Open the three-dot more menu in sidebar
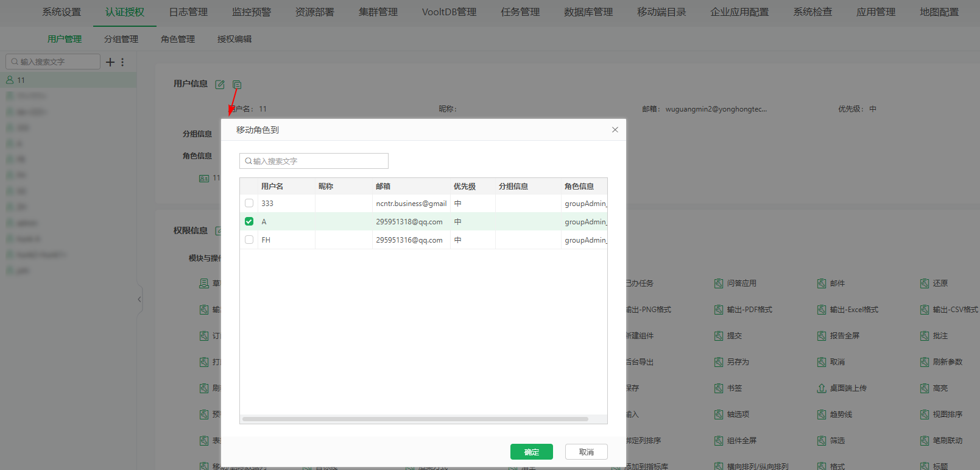The width and height of the screenshot is (980, 470). click(x=122, y=62)
